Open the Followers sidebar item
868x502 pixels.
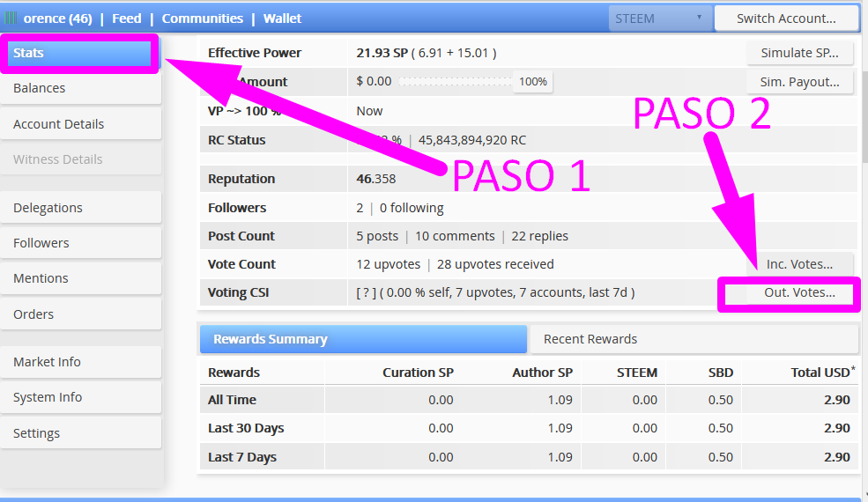tap(81, 243)
